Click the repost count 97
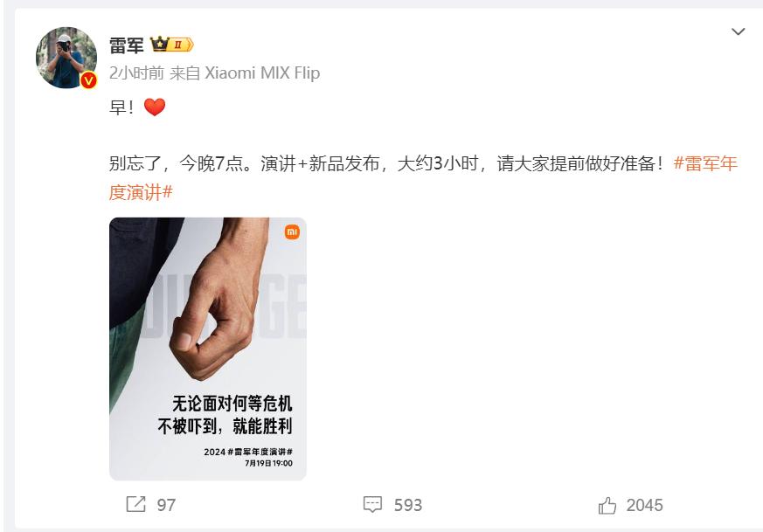Screen dimensions: 763x532 click(x=166, y=505)
